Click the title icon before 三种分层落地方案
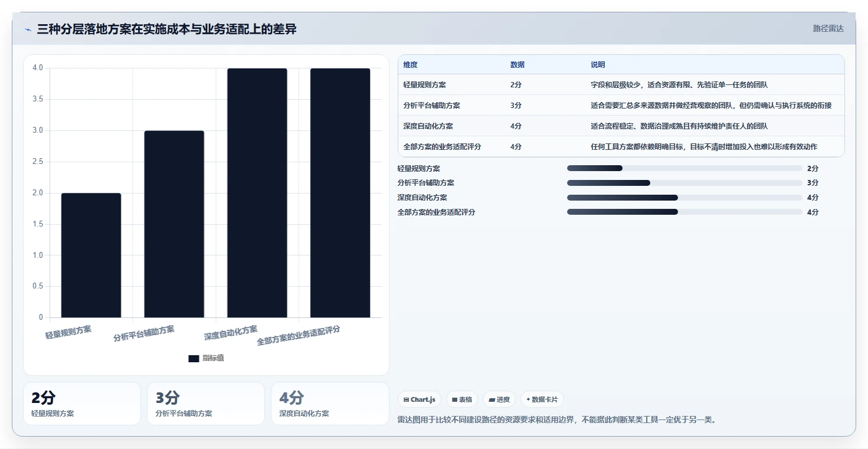 (28, 30)
